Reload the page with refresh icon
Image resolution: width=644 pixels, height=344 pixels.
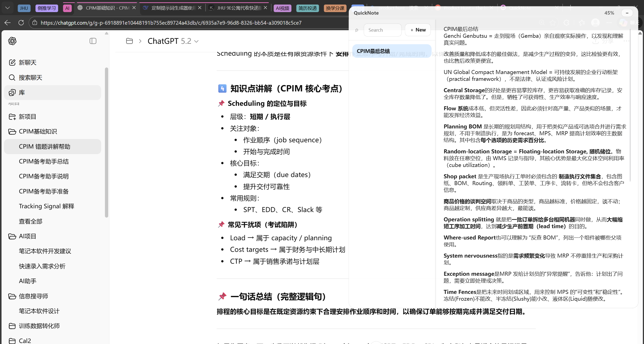coord(21,23)
